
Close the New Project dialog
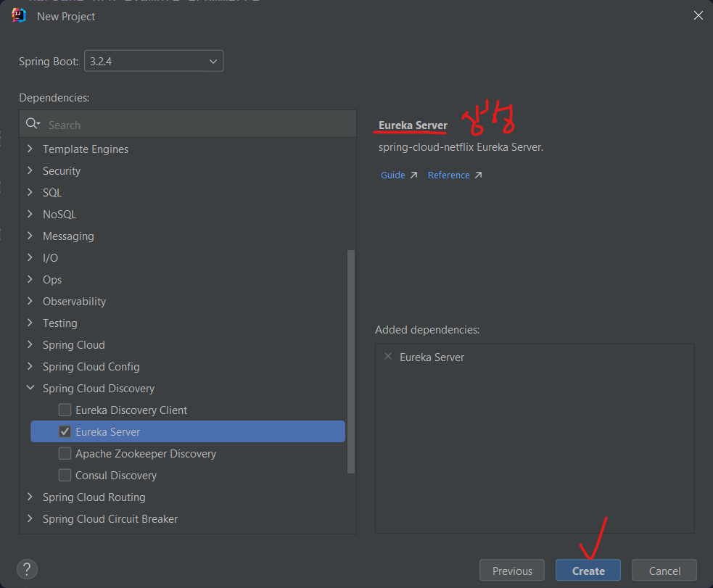tap(698, 15)
